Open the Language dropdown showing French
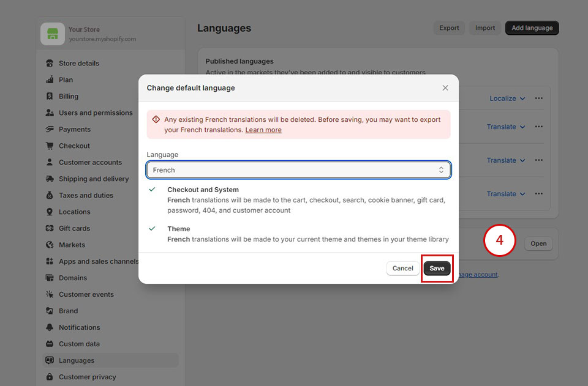This screenshot has width=588, height=386. point(298,170)
